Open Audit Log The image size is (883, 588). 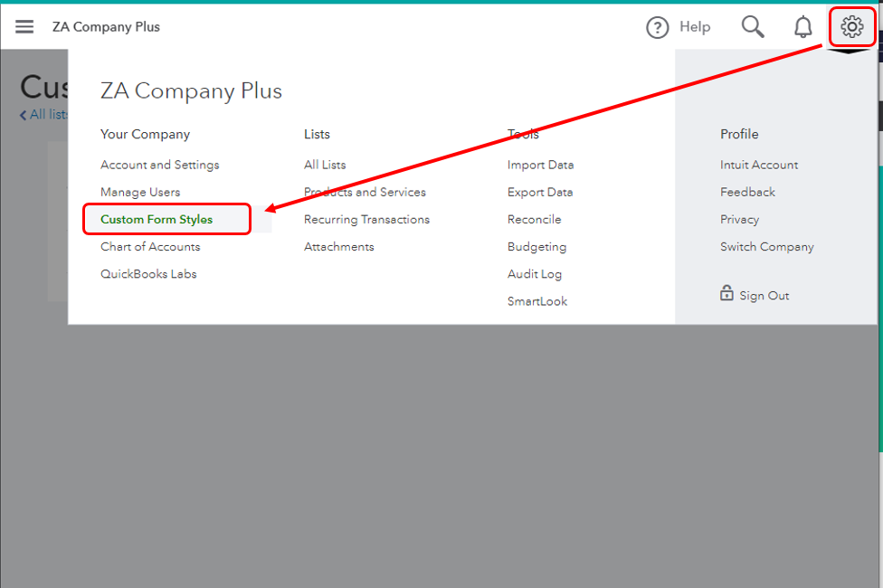click(535, 274)
